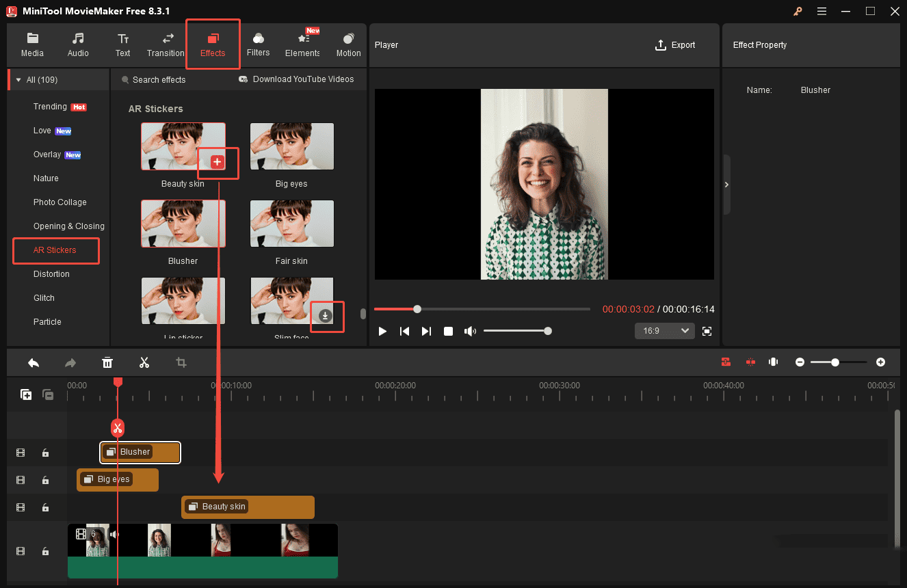Lock the video track padlock

(45, 550)
